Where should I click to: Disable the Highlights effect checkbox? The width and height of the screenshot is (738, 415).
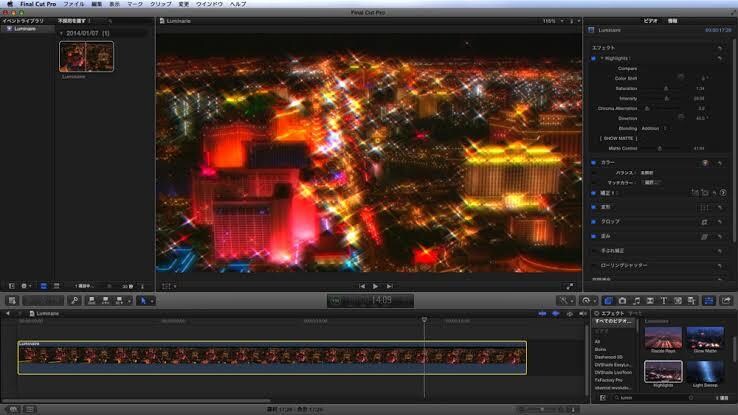pos(594,58)
